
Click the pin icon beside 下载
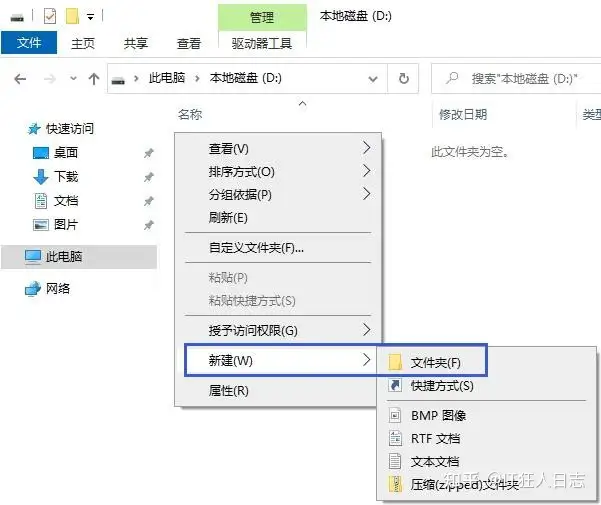click(149, 177)
